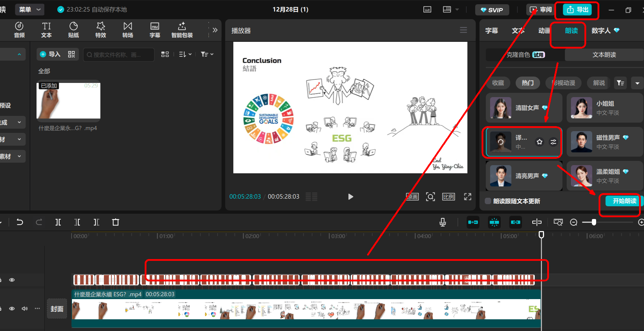Enable 朗读跟随文本更新 checkbox
Viewport: 644px width, 331px height.
tap(488, 201)
